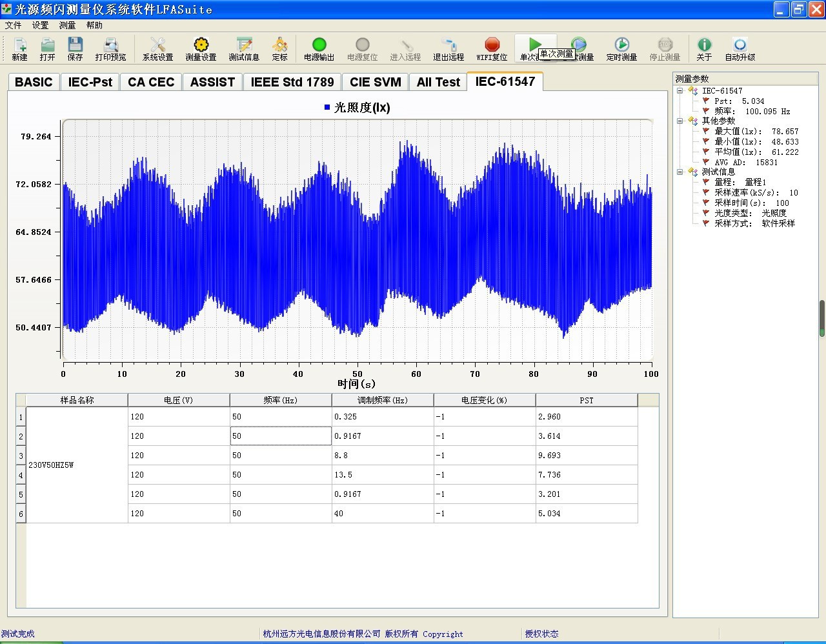Select the IEC-61547 tab

505,81
